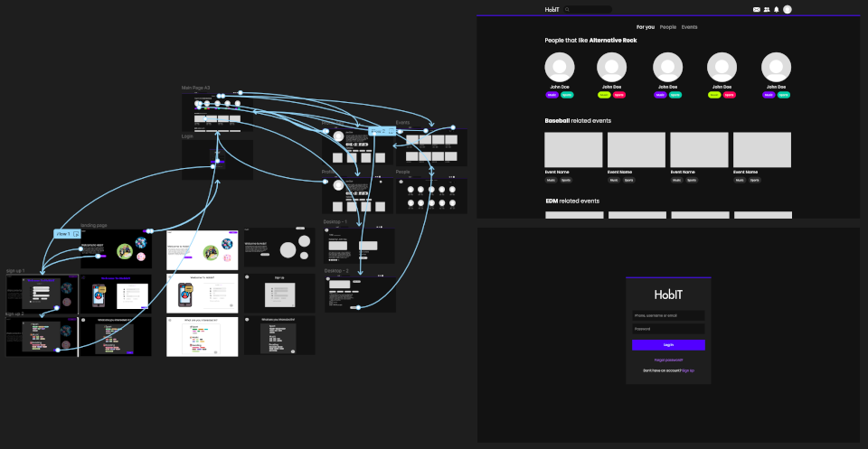Select the Main Page A3 frame label
This screenshot has height=449, width=868.
click(195, 88)
